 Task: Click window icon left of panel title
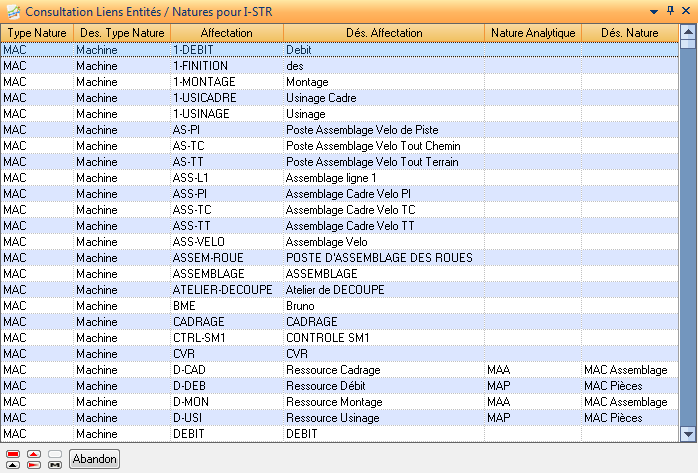click(12, 11)
